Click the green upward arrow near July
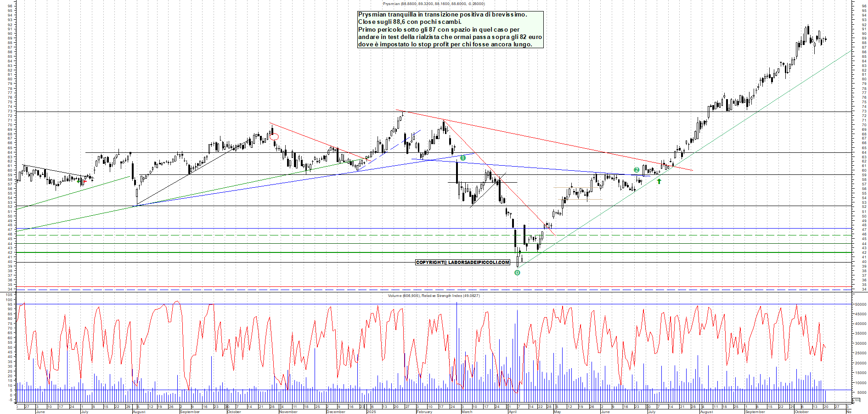Screen dimensions: 868x414 (x=659, y=181)
